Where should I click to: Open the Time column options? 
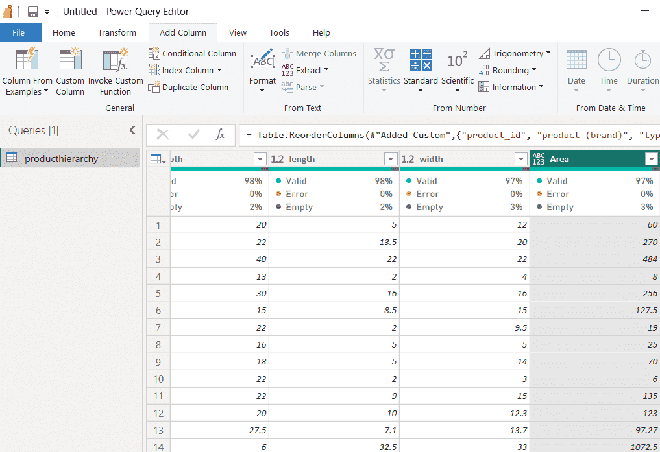[x=609, y=70]
